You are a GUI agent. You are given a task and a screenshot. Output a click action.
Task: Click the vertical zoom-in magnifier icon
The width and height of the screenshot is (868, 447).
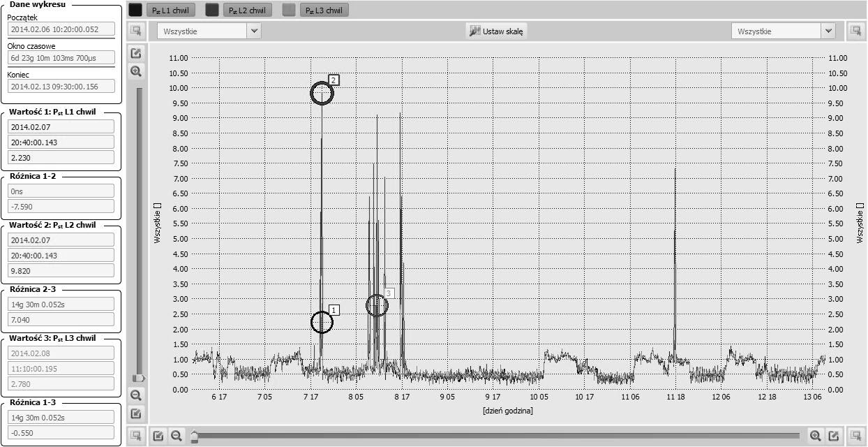(136, 71)
